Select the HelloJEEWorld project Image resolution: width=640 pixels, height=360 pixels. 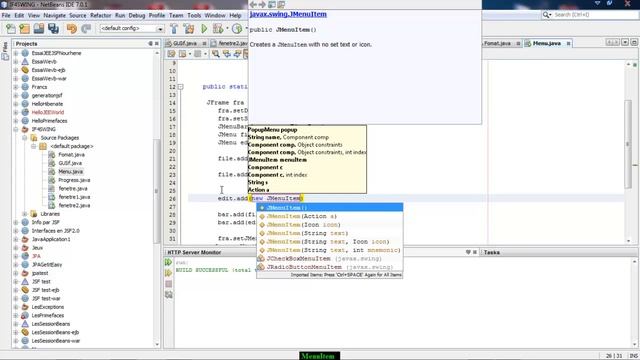point(48,112)
